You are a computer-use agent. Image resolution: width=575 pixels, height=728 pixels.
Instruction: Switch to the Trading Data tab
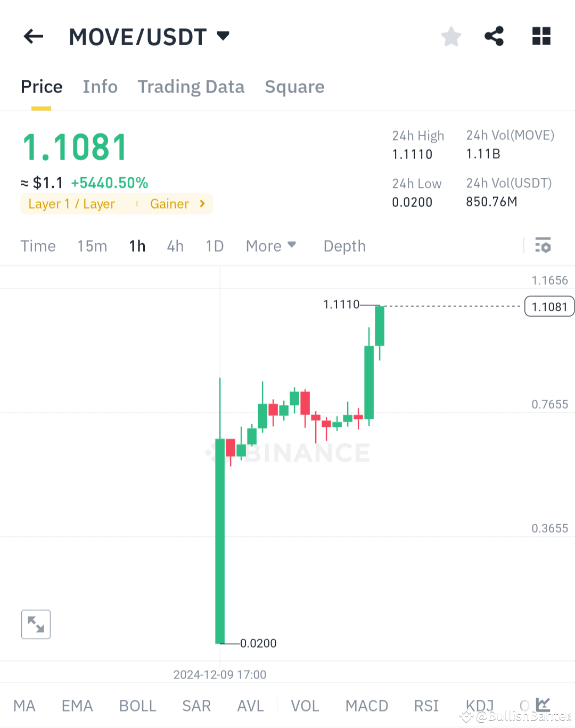click(191, 87)
